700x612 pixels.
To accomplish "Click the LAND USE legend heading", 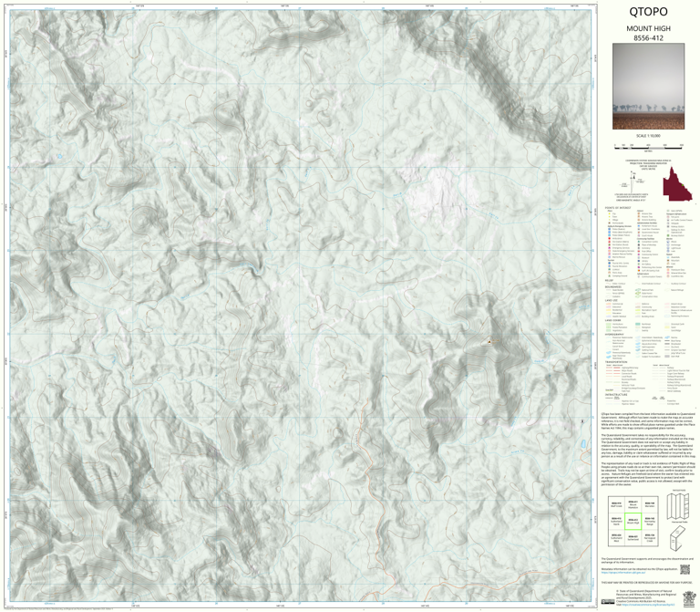I will [x=612, y=301].
